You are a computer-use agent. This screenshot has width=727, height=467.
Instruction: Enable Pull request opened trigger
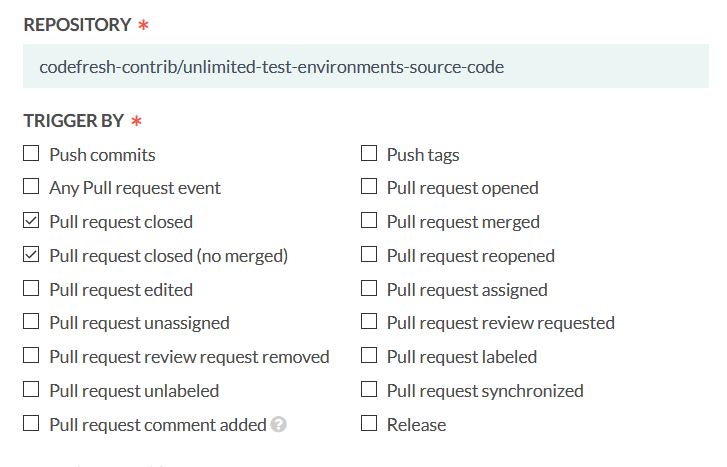[x=369, y=187]
